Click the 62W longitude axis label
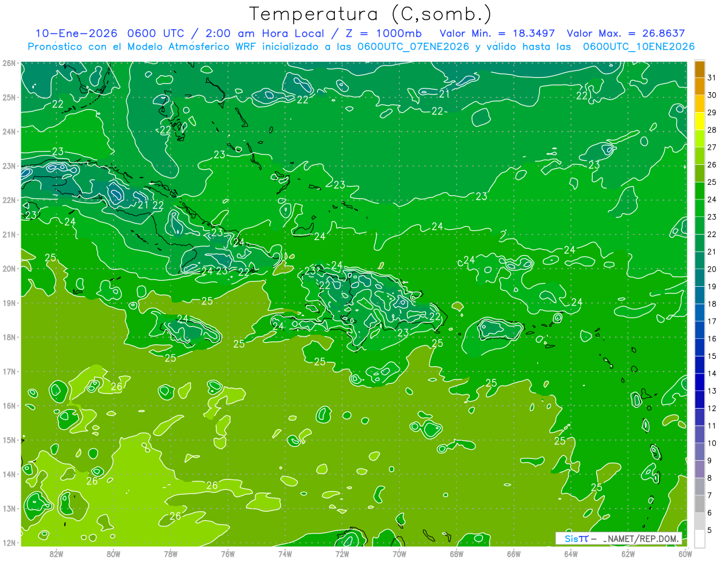The width and height of the screenshot is (728, 562). pyautogui.click(x=628, y=554)
